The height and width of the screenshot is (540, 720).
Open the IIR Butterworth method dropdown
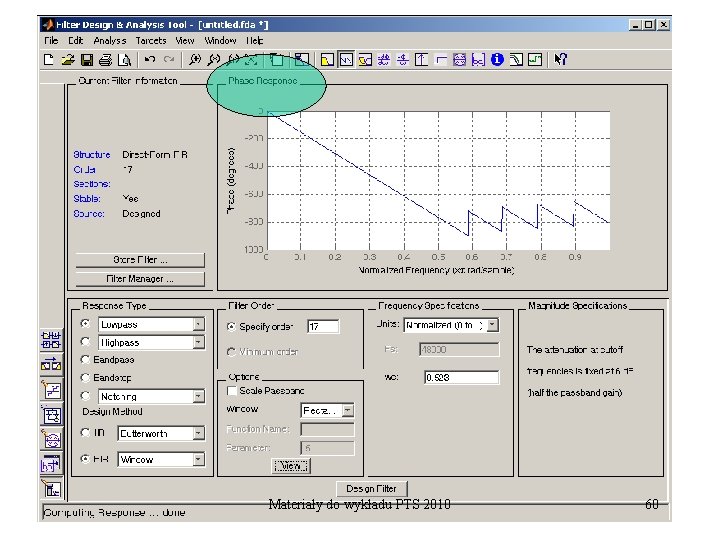click(198, 433)
